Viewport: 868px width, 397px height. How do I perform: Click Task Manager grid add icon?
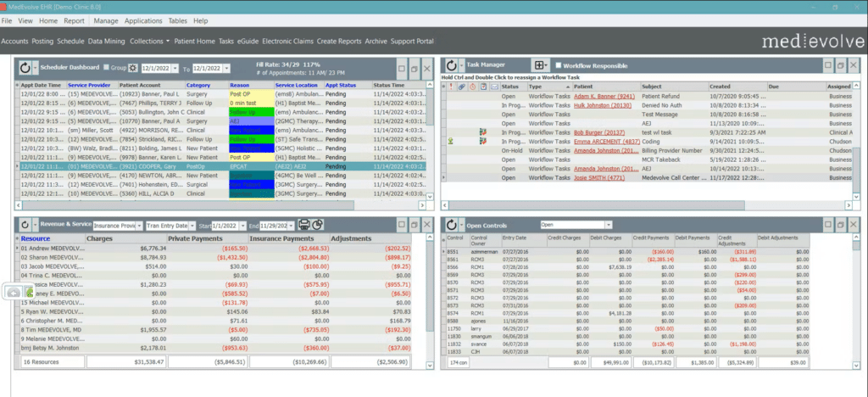(x=538, y=65)
